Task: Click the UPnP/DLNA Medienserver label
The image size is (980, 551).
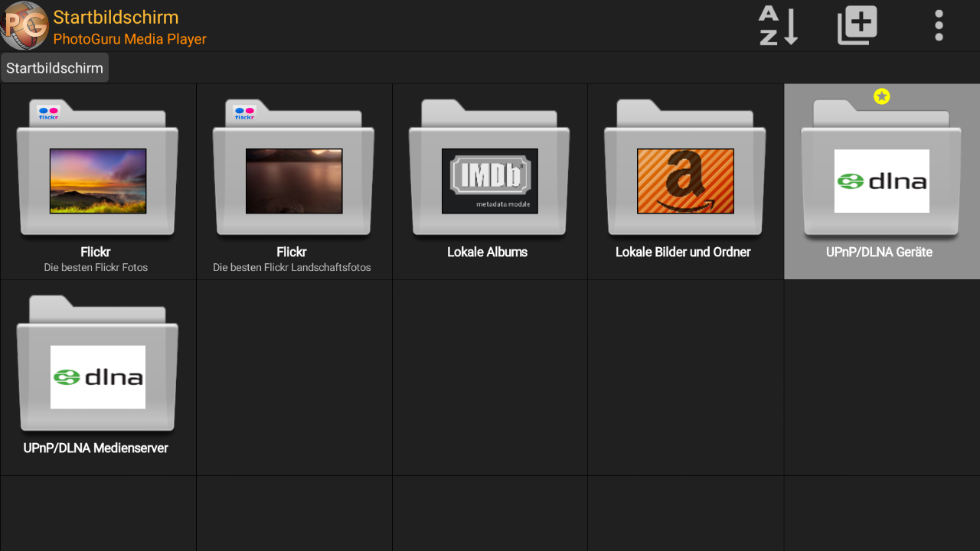Action: pyautogui.click(x=96, y=448)
